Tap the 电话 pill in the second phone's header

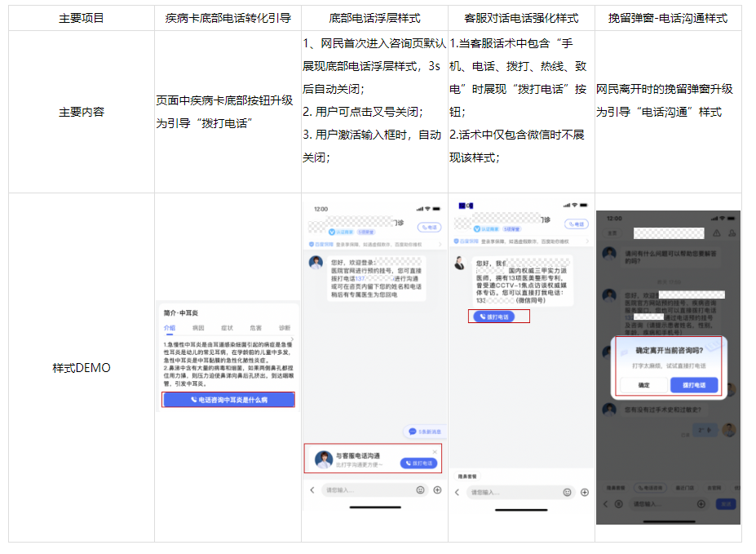428,228
